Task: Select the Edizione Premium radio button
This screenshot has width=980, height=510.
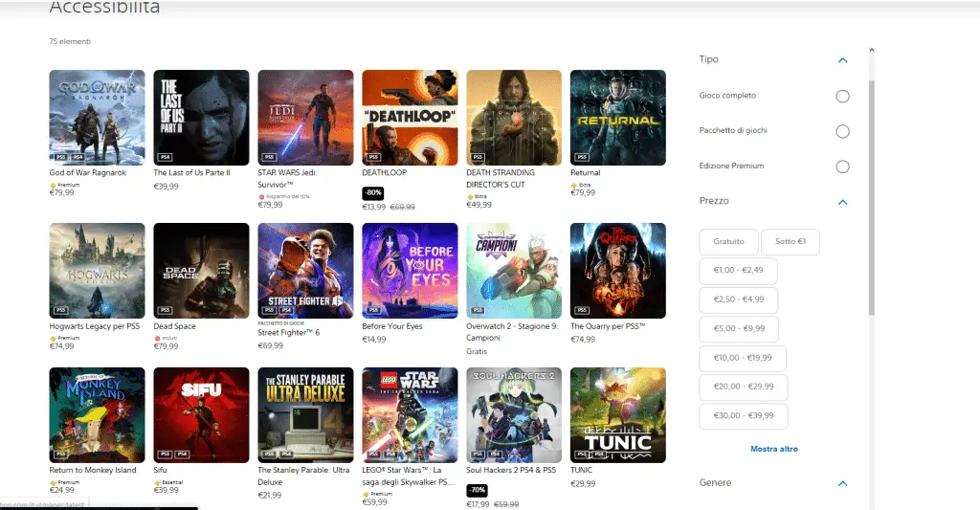Action: (x=842, y=166)
